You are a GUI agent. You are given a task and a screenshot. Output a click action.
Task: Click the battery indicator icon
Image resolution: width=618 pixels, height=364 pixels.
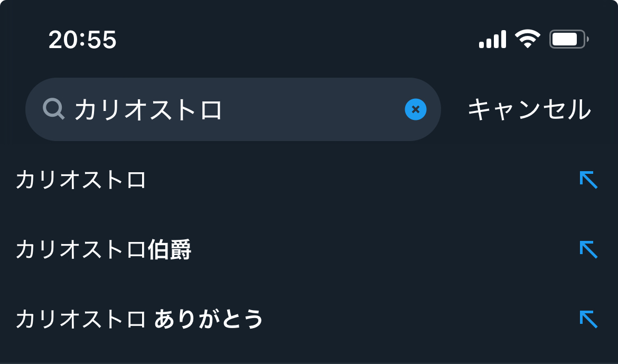pos(568,39)
